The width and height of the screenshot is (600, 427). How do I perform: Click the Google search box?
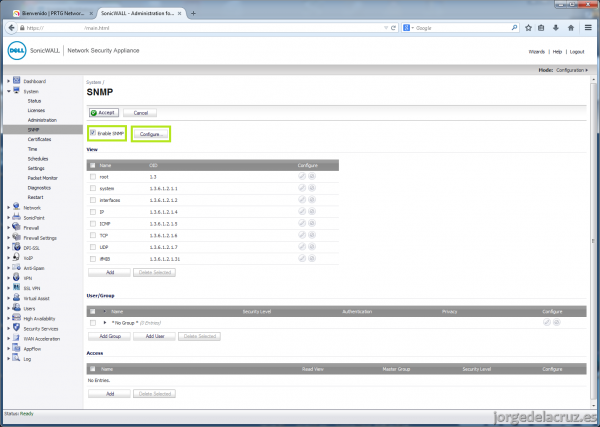[461, 28]
